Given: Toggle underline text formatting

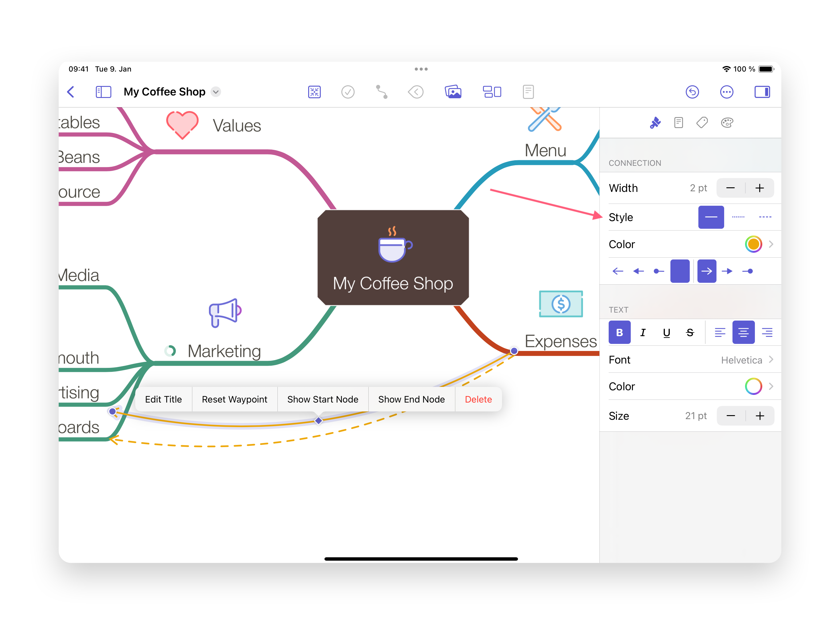Looking at the screenshot, I should 666,332.
